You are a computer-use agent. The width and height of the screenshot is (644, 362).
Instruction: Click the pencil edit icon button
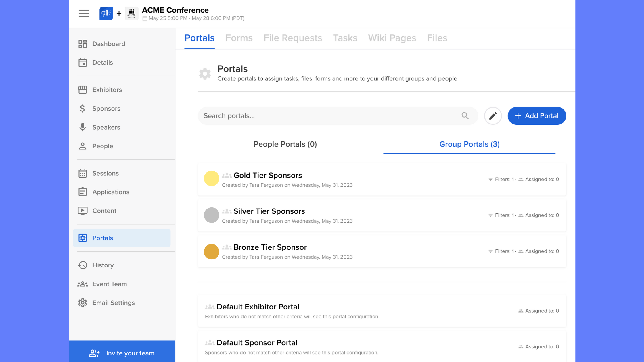[x=493, y=116]
